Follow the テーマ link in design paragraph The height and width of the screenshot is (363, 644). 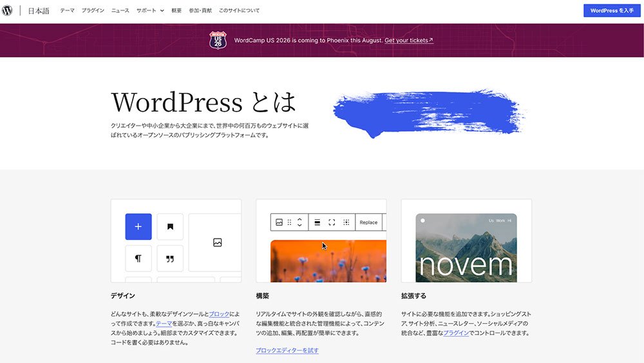(x=164, y=324)
